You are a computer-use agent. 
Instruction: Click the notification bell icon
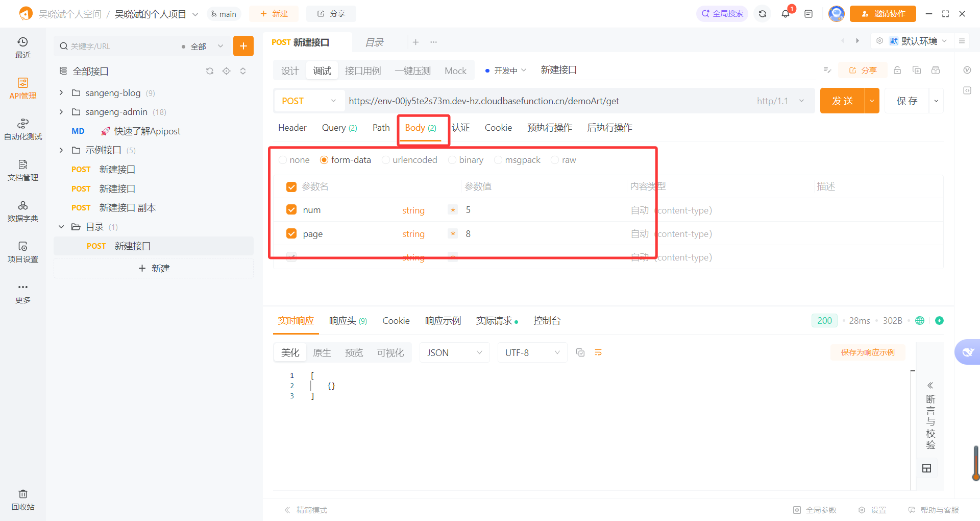(786, 14)
